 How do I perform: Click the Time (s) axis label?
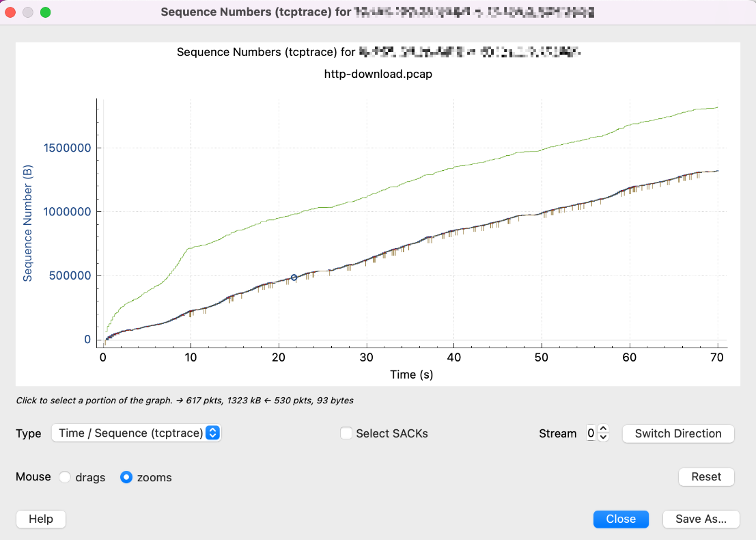click(411, 374)
